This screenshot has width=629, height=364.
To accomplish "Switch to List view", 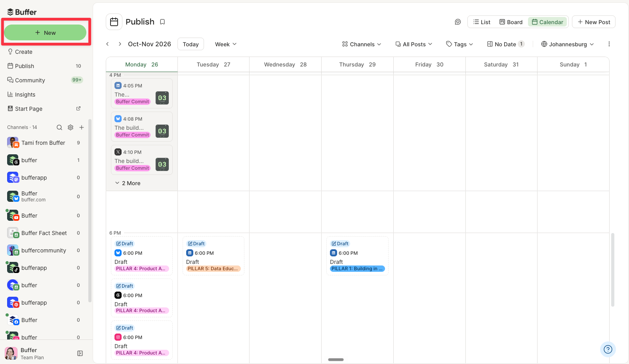I will click(x=482, y=22).
